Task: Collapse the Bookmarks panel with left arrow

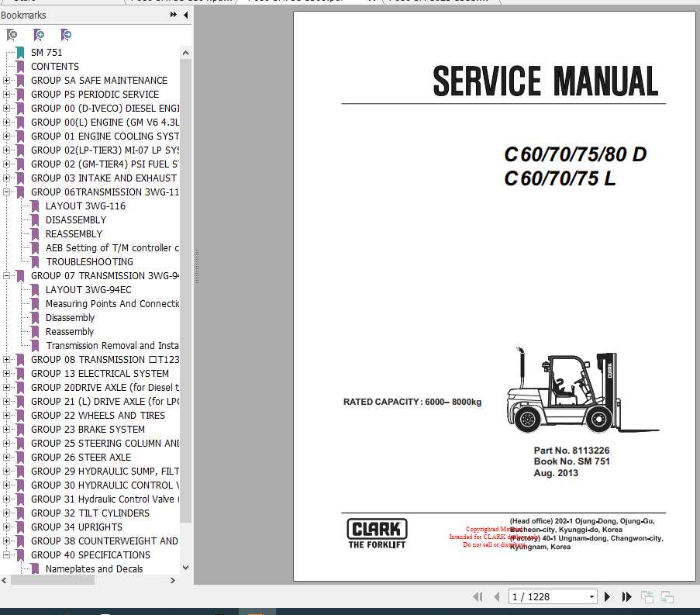Action: point(186,15)
